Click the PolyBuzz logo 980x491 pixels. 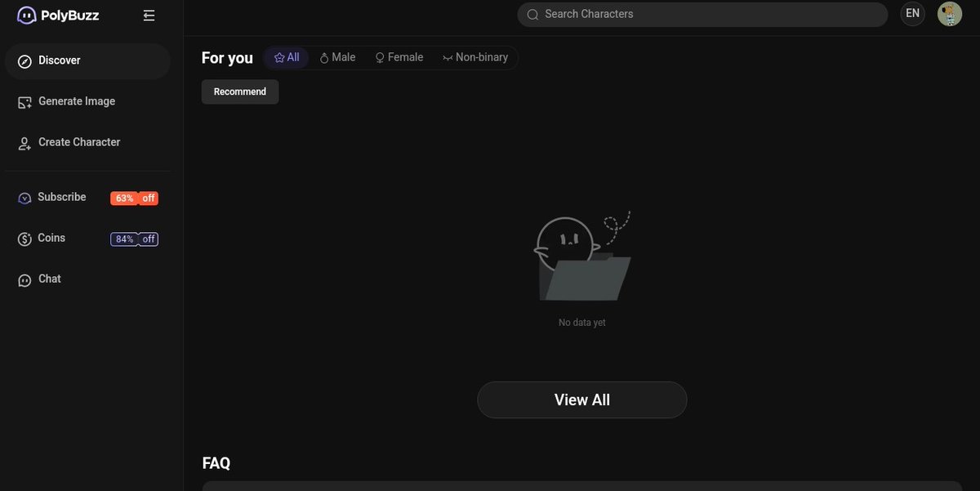pos(58,15)
